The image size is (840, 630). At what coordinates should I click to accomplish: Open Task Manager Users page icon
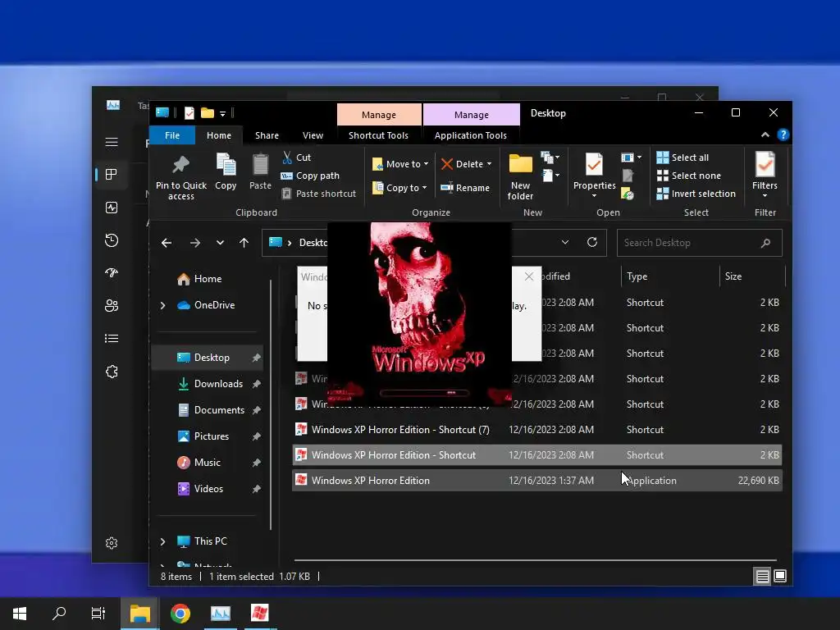(112, 305)
